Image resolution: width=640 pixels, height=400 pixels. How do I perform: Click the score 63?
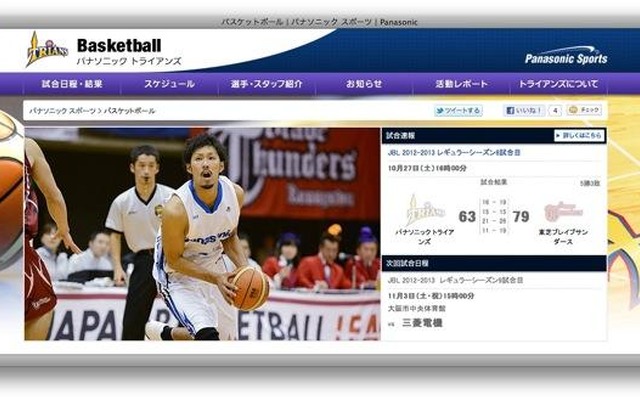[x=467, y=216]
